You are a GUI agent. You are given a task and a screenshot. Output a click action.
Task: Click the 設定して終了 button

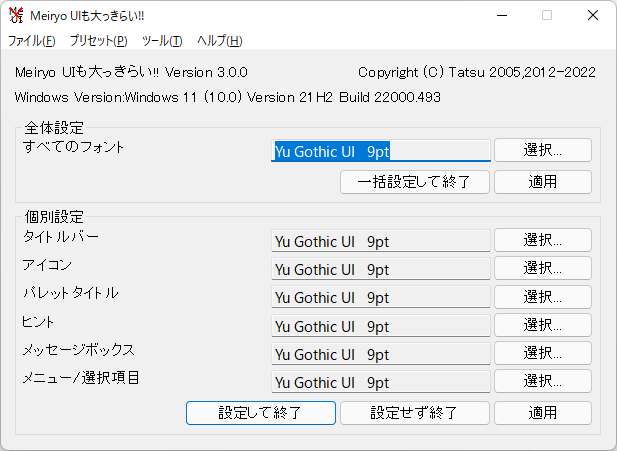(x=260, y=413)
